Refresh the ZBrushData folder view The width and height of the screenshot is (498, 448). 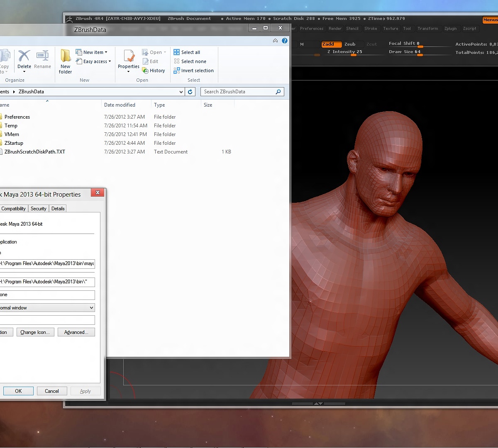[190, 92]
